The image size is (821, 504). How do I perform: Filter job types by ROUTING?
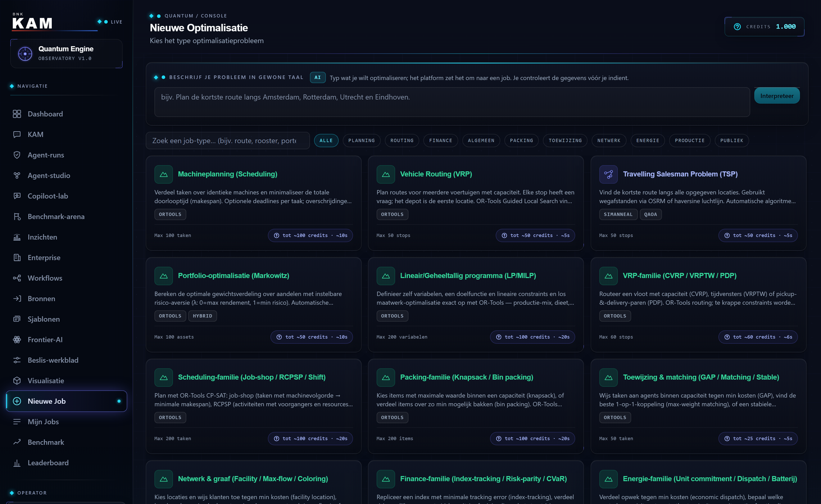coord(402,141)
